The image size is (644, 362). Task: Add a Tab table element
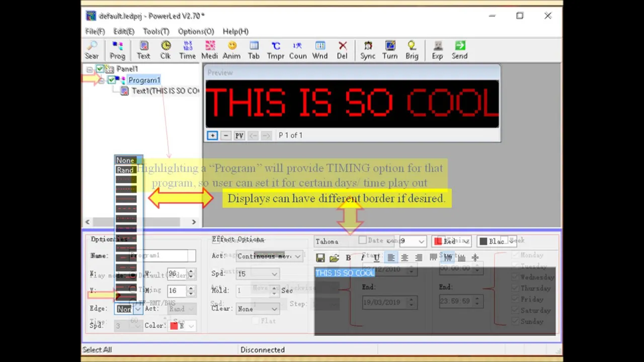pos(254,50)
